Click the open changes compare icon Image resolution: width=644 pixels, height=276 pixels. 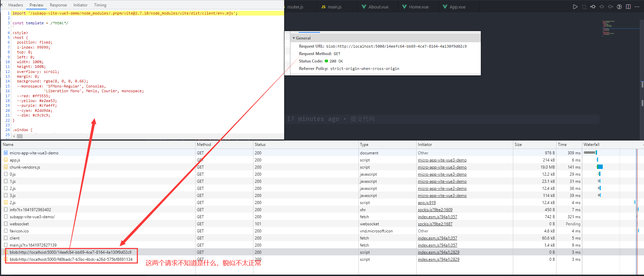[x=584, y=7]
